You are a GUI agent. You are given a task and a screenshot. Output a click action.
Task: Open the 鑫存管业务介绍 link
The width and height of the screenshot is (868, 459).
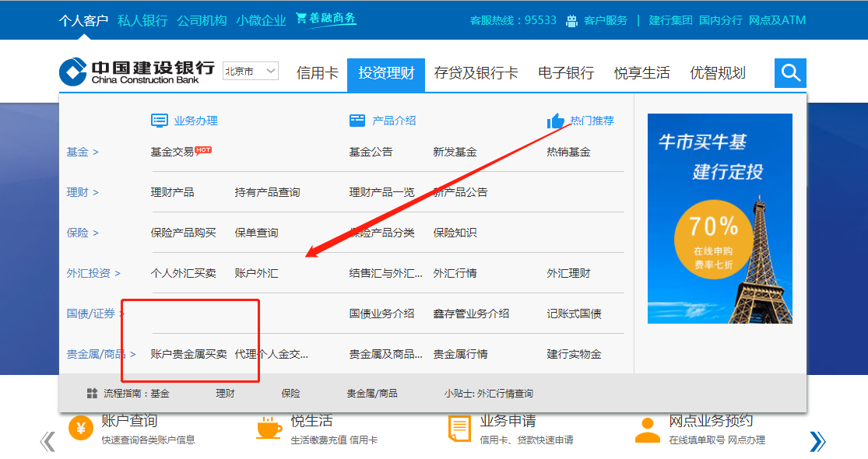coord(471,313)
